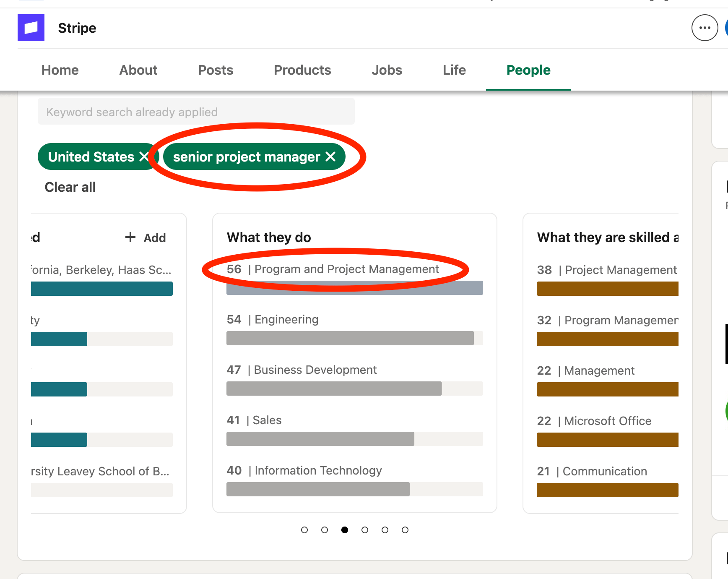Click the plus Add button
Screen dimensions: 728x579
[x=146, y=238]
